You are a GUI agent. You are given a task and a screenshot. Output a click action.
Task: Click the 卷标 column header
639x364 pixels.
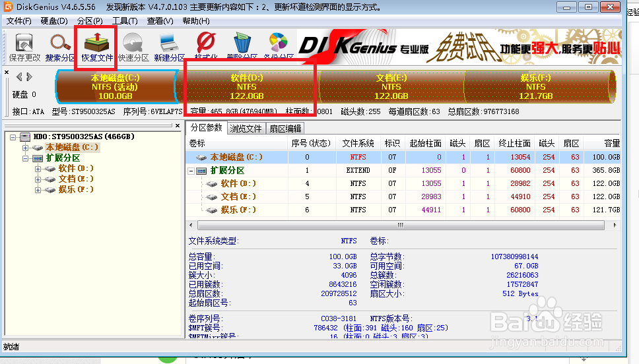pos(236,143)
